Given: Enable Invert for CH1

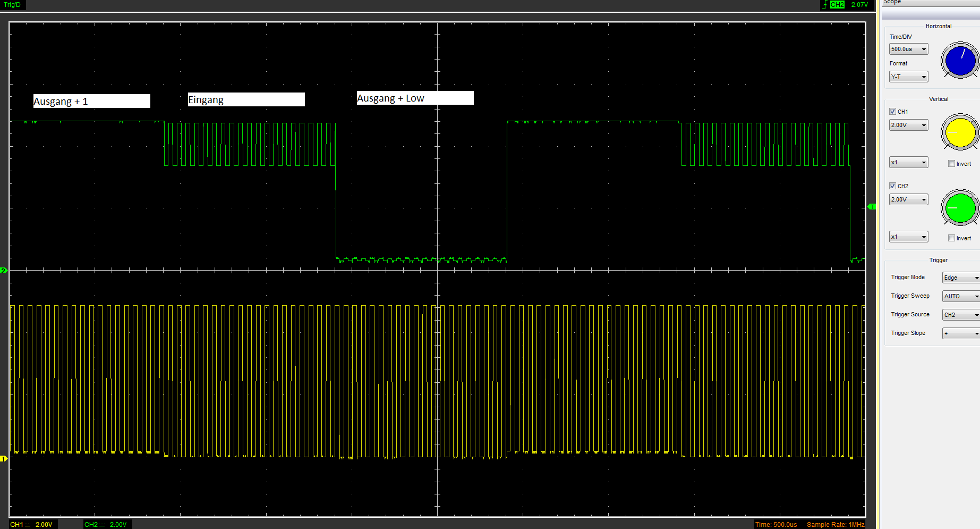Looking at the screenshot, I should point(952,164).
